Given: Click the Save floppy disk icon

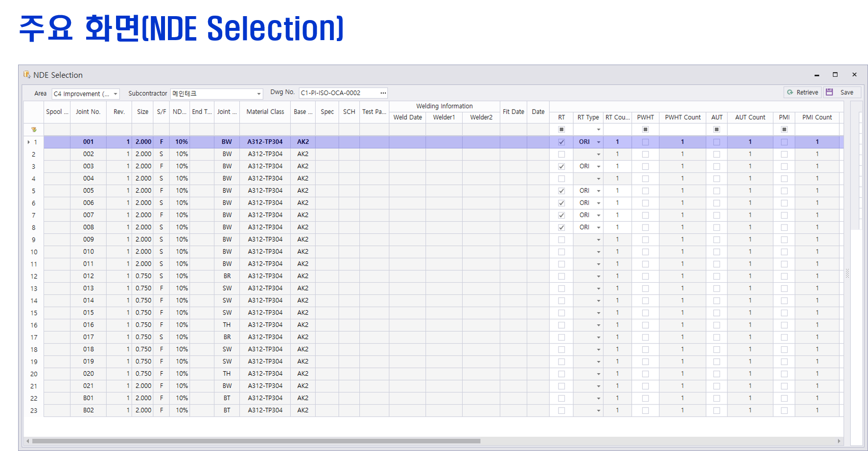Looking at the screenshot, I should (829, 92).
